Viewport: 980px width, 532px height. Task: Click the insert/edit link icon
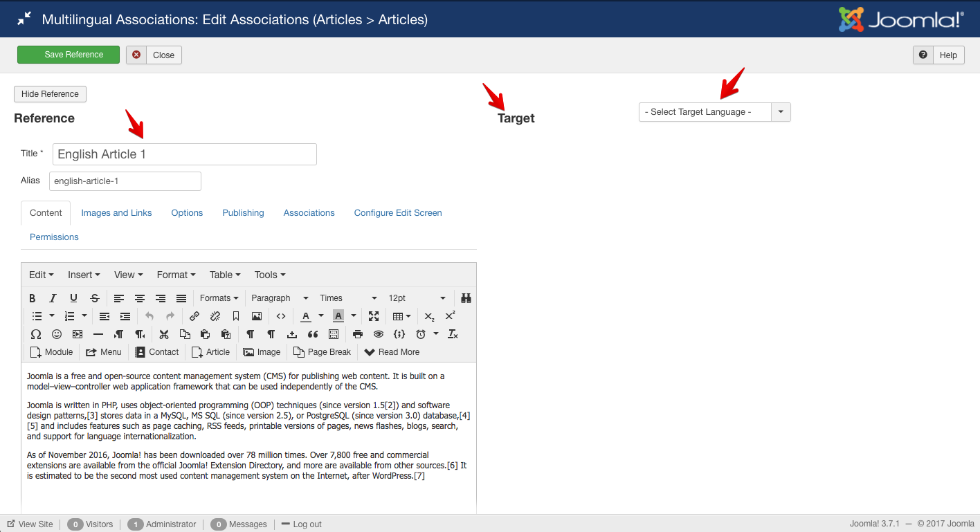click(x=194, y=316)
